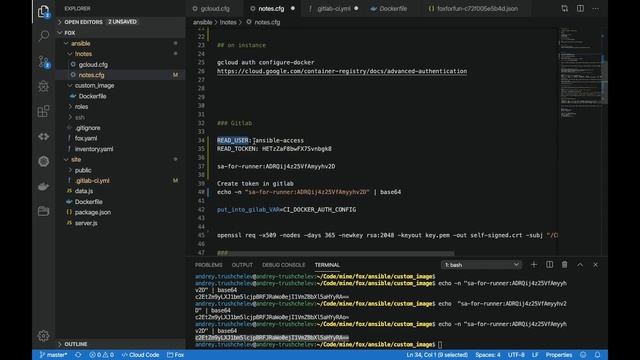Select the TERMINAL panel tab
The width and height of the screenshot is (640, 360).
click(x=327, y=265)
